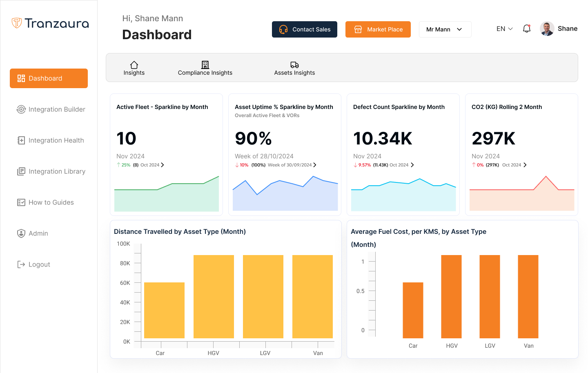The width and height of the screenshot is (588, 373).
Task: Open the Market Place
Action: point(378,29)
